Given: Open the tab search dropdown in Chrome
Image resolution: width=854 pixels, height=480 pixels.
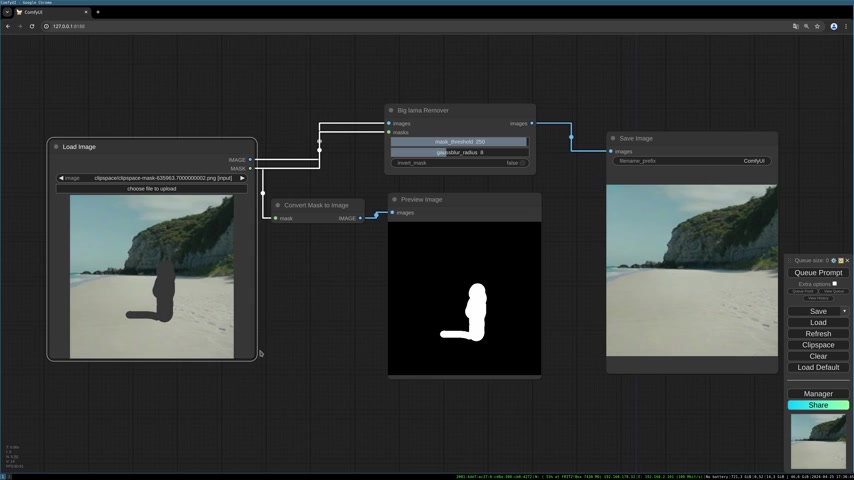Looking at the screenshot, I should [7, 12].
